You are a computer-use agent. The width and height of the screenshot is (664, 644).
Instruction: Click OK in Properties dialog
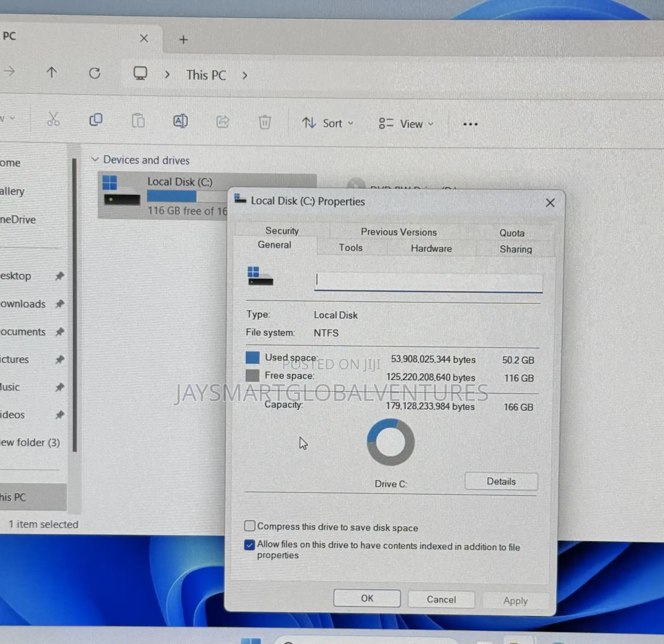click(x=367, y=598)
